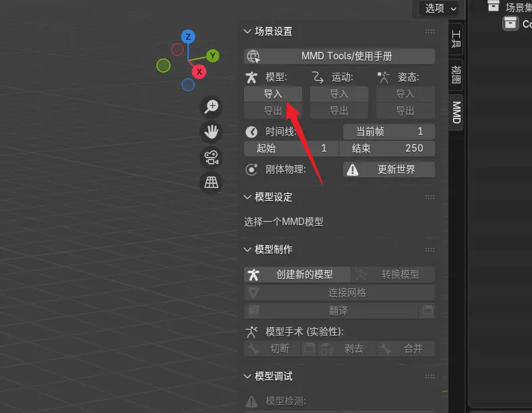Screen dimensions: 532x413
Task: Click the small window icon beside 翻译
Action: click(427, 311)
